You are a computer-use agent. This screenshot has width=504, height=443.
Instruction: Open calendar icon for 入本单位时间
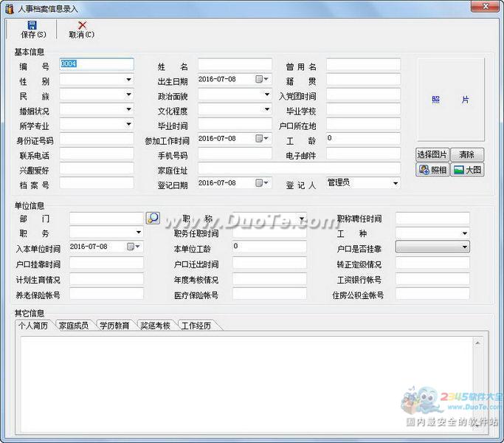point(131,247)
